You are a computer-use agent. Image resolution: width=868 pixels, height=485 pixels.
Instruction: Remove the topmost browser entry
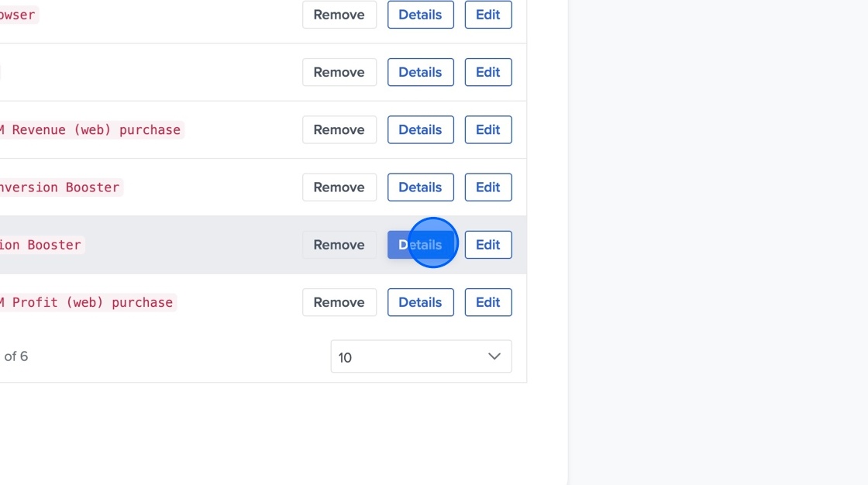coord(339,14)
